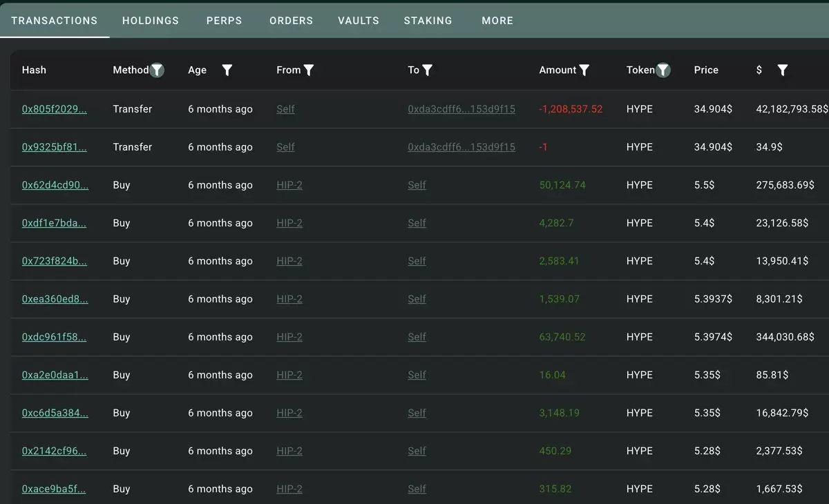Viewport: 829px width, 504px height.
Task: Open the Amount column filter icon
Action: coord(584,70)
